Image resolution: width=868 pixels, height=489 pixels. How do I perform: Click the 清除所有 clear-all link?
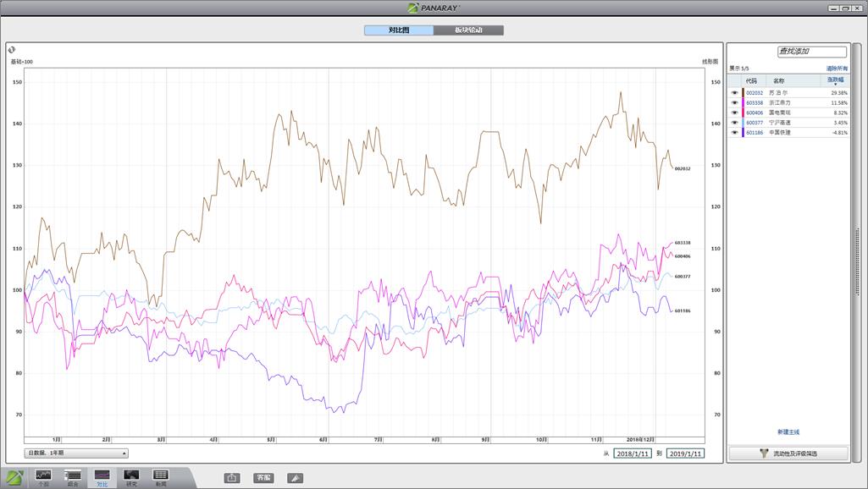click(x=837, y=69)
